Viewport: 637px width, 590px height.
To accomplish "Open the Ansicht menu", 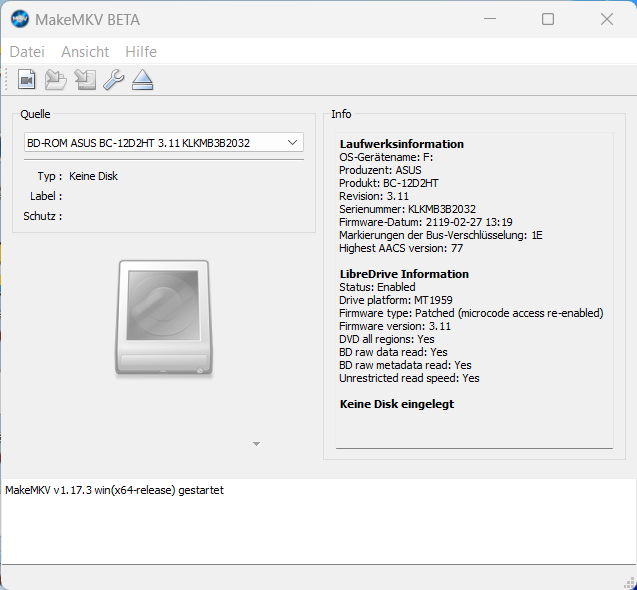I will coord(85,52).
